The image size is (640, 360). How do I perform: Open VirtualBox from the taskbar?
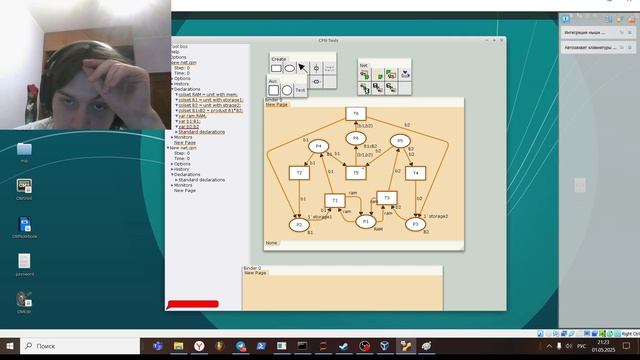click(384, 346)
